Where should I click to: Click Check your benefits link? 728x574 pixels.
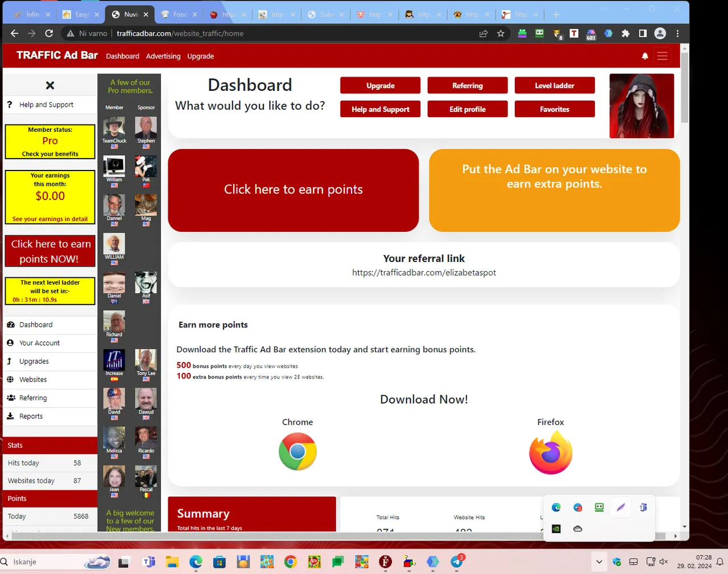[x=50, y=154]
